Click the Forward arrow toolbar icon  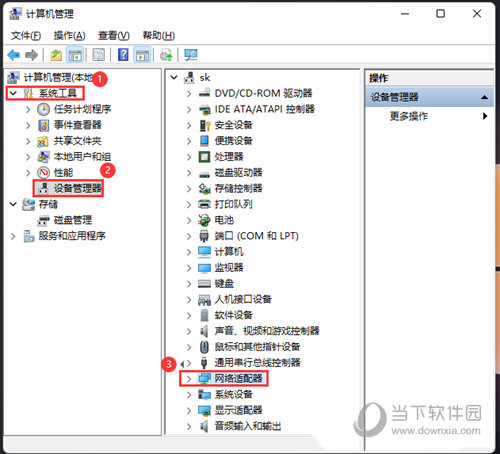pyautogui.click(x=32, y=55)
